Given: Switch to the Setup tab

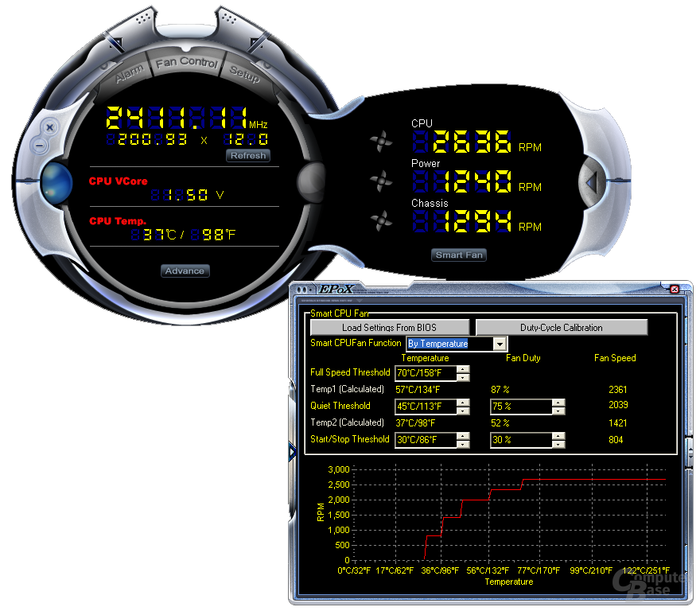Looking at the screenshot, I should 244,73.
